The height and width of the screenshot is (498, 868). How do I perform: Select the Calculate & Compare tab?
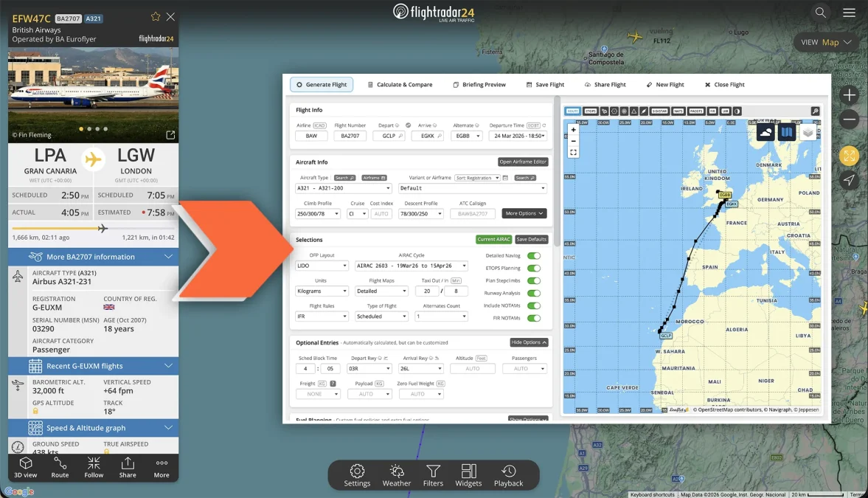pos(400,85)
